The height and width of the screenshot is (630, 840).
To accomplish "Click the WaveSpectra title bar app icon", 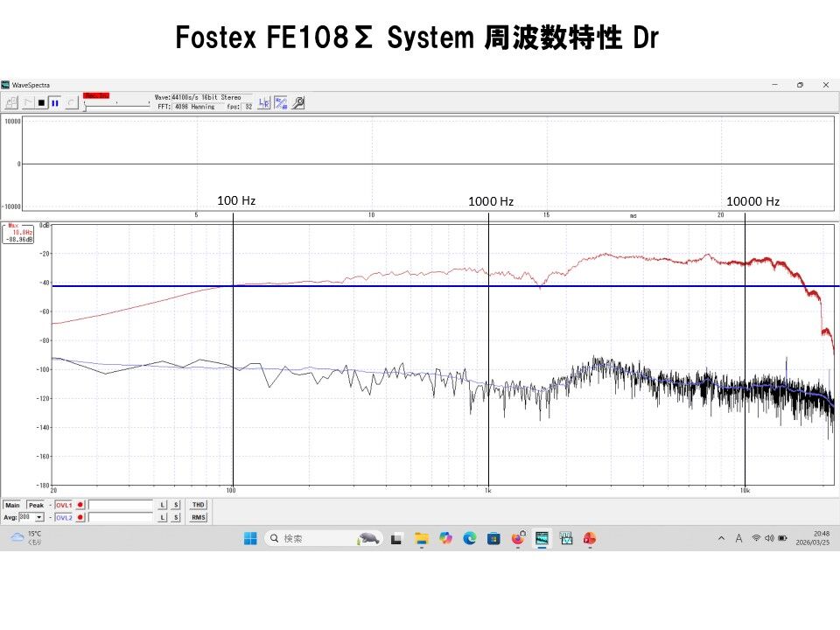I will (x=5, y=85).
